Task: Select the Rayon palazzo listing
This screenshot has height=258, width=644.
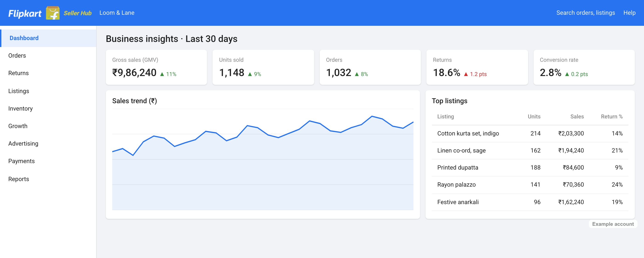Action: click(457, 185)
